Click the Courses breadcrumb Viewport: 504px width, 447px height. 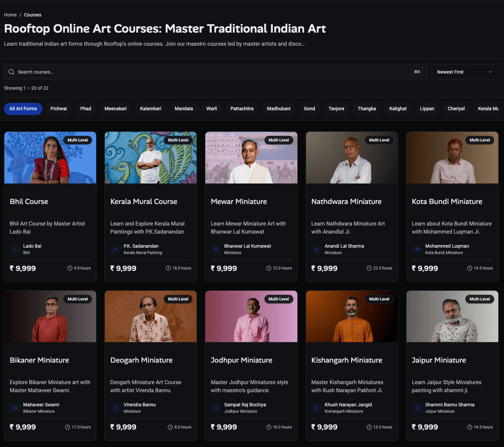click(x=33, y=15)
